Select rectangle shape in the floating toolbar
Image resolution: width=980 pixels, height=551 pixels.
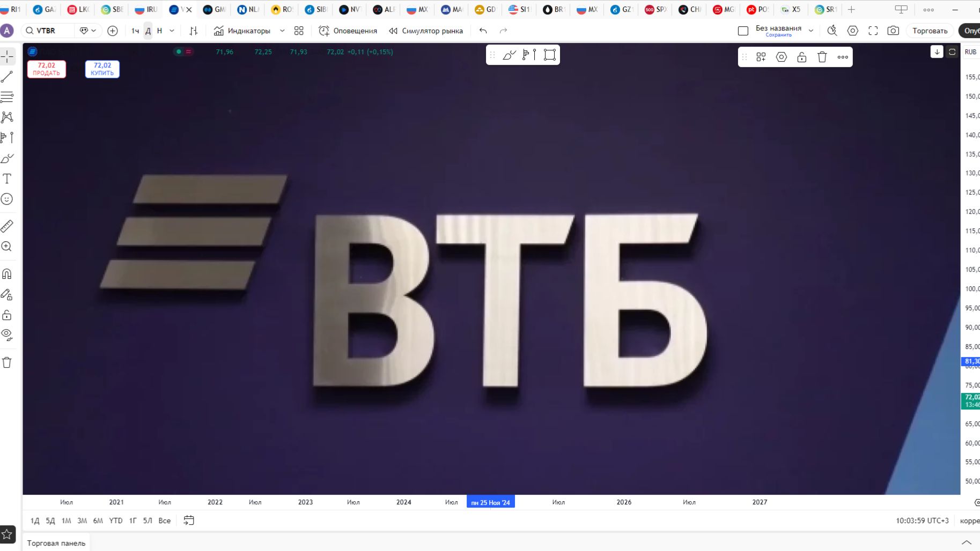550,55
